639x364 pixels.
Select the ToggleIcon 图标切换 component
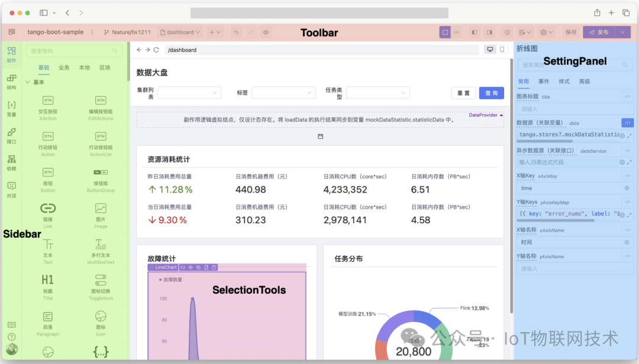tap(101, 287)
